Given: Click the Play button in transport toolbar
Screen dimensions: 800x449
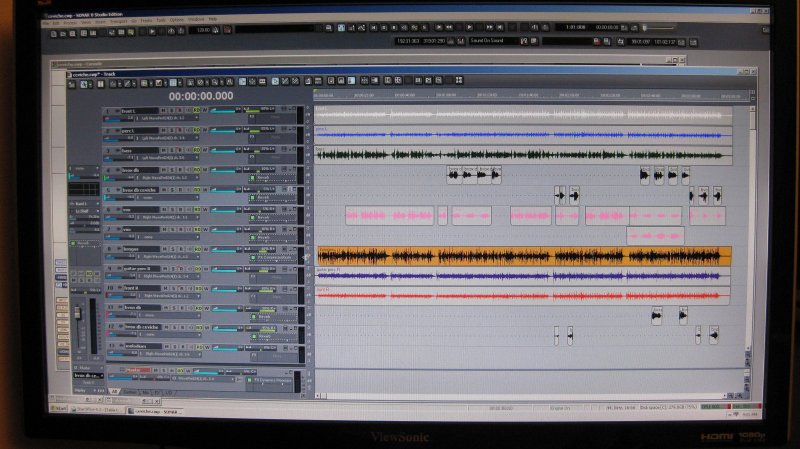Looking at the screenshot, I should [x=152, y=31].
